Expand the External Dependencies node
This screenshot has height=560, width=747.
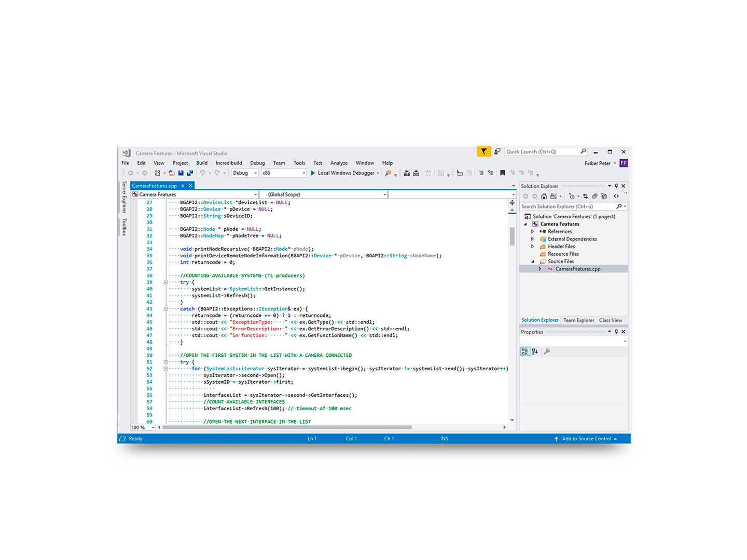(532, 239)
